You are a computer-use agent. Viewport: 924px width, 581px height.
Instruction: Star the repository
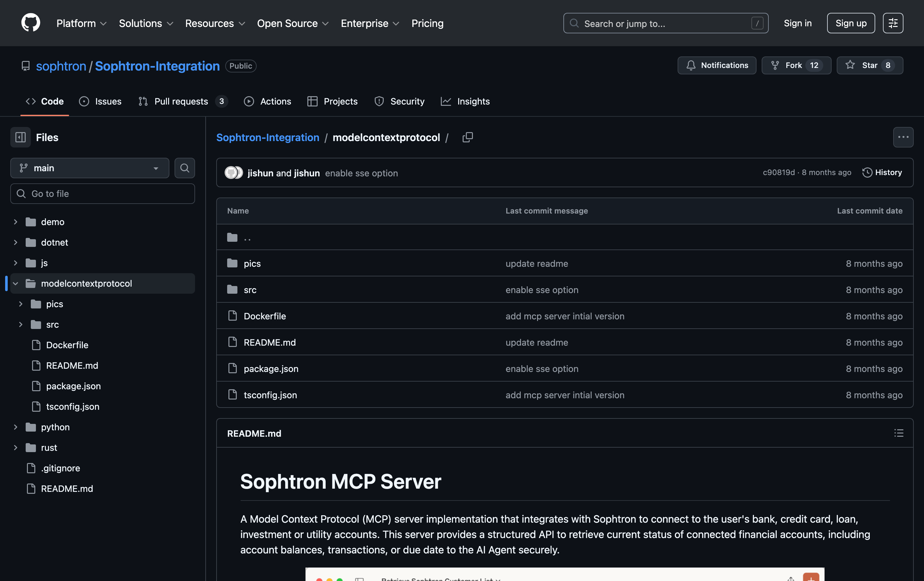(869, 65)
